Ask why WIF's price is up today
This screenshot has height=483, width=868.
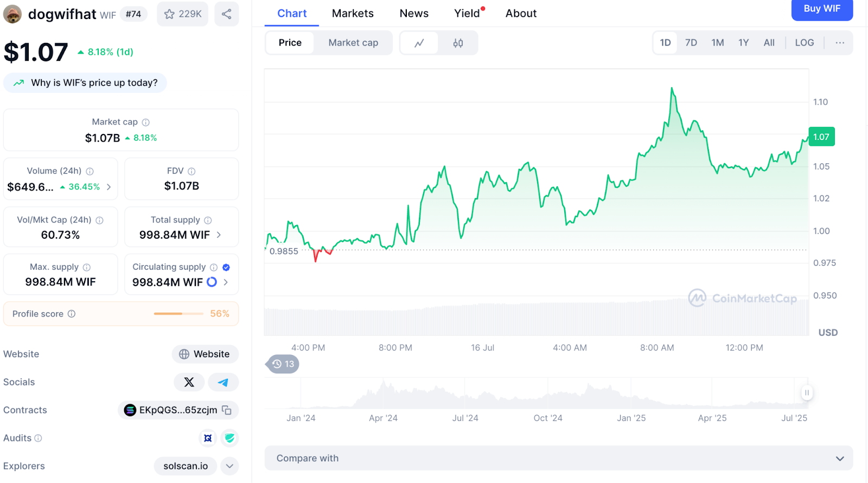pyautogui.click(x=85, y=83)
